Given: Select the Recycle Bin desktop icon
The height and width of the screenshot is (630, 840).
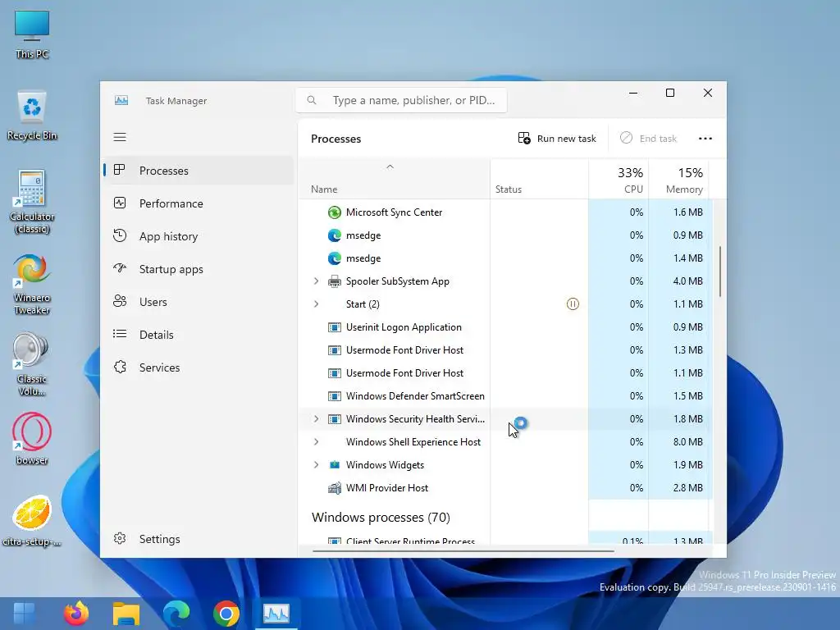Looking at the screenshot, I should tap(32, 115).
